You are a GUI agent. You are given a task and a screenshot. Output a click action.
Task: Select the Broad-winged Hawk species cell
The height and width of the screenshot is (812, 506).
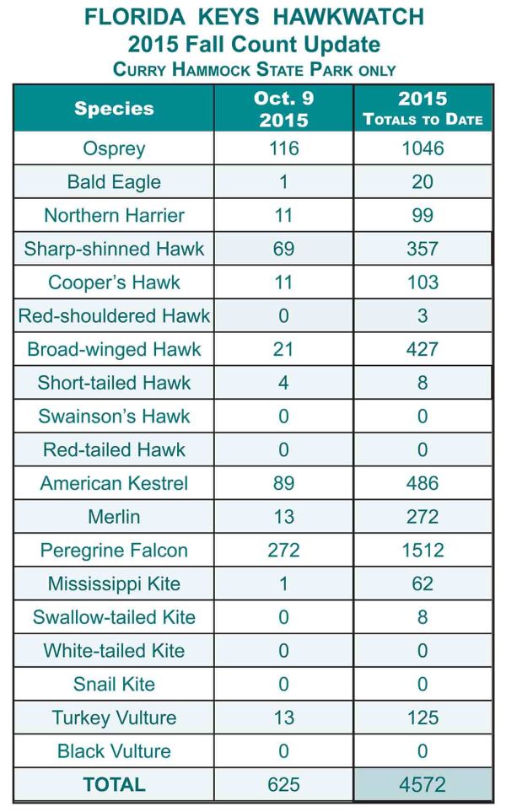pos(114,349)
